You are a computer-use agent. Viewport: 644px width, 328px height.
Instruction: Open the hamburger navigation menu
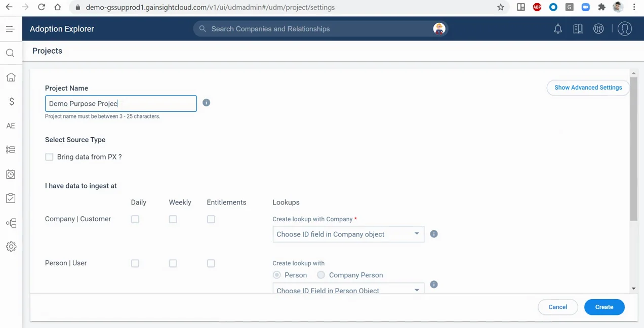pos(10,29)
